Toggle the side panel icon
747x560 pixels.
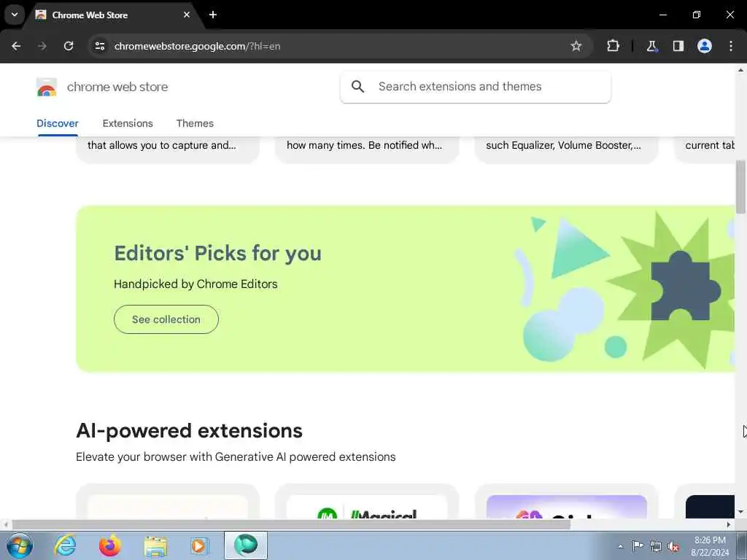[678, 46]
